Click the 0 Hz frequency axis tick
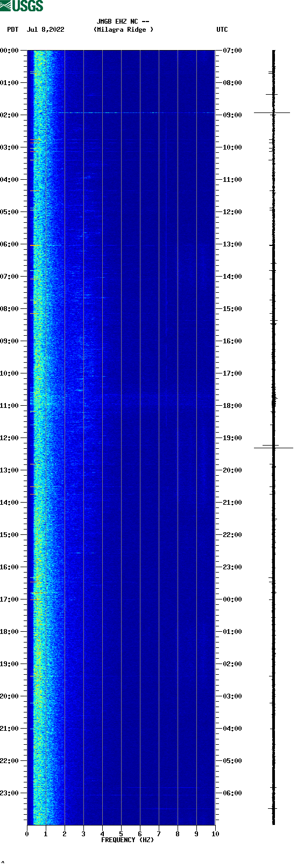 pos(27,834)
